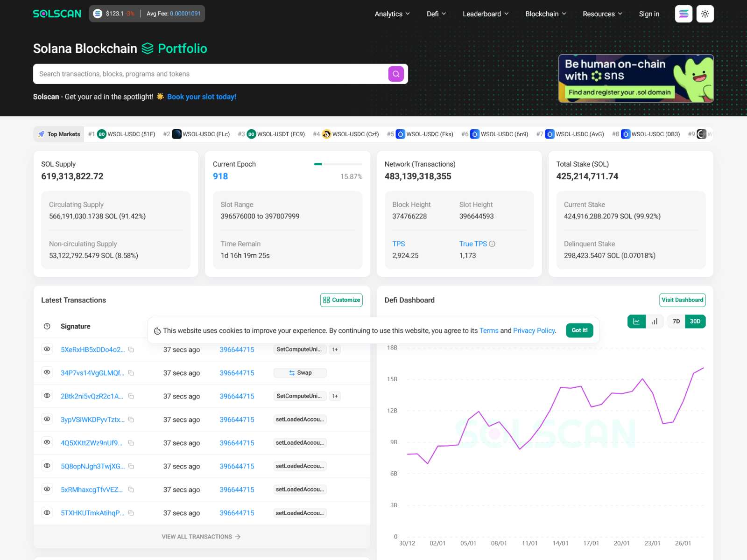This screenshot has height=560, width=747.
Task: Click Visit Dashboard button
Action: point(682,300)
